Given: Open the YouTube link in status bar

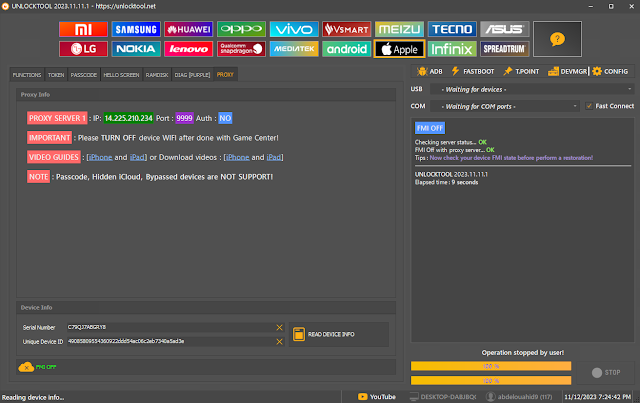Looking at the screenshot, I should 377,396.
